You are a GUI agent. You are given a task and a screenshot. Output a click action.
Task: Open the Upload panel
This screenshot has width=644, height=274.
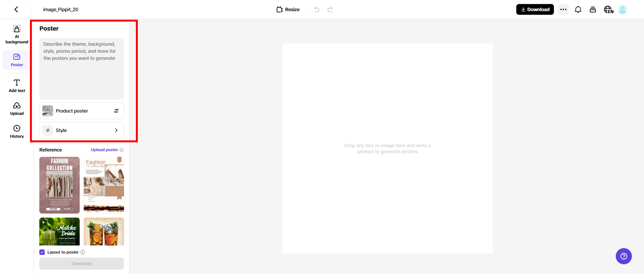17,109
